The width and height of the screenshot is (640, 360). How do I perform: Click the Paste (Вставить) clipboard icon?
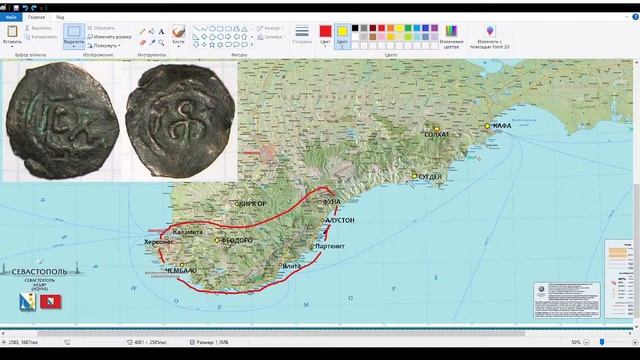[12, 31]
